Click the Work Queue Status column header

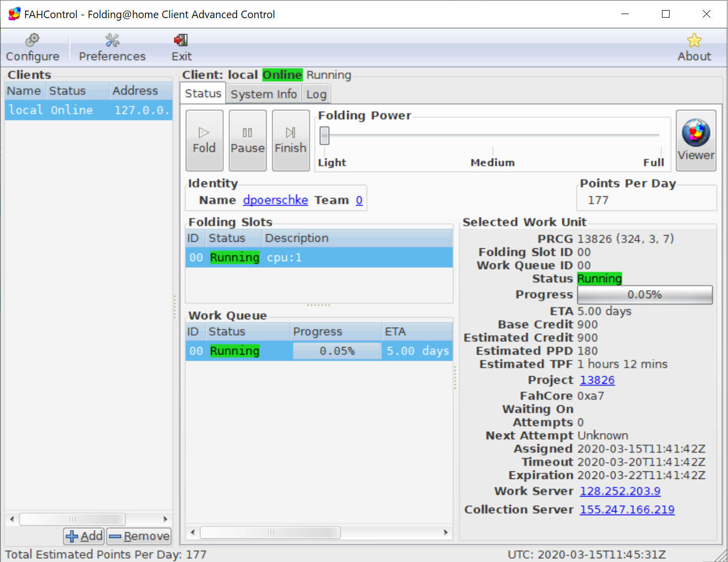(x=248, y=332)
